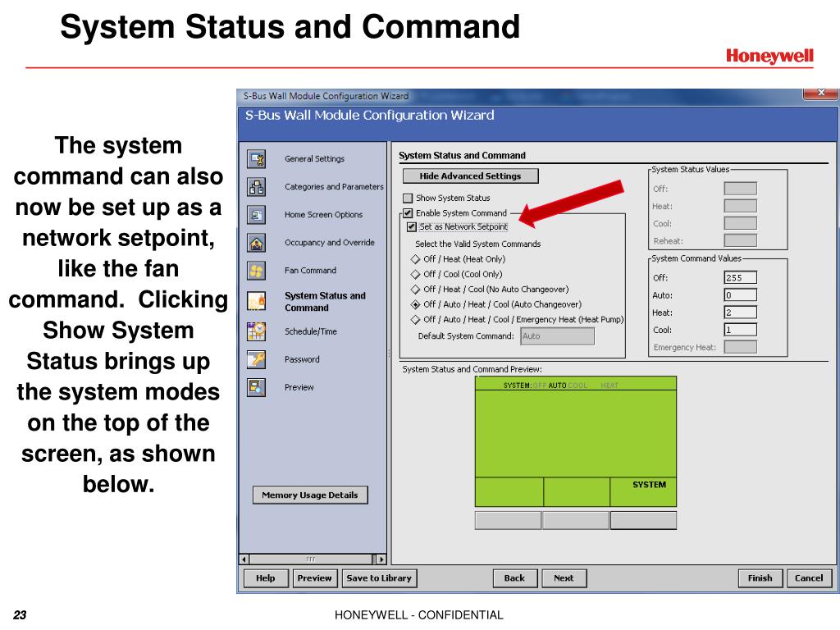Open General Settings page

[314, 159]
